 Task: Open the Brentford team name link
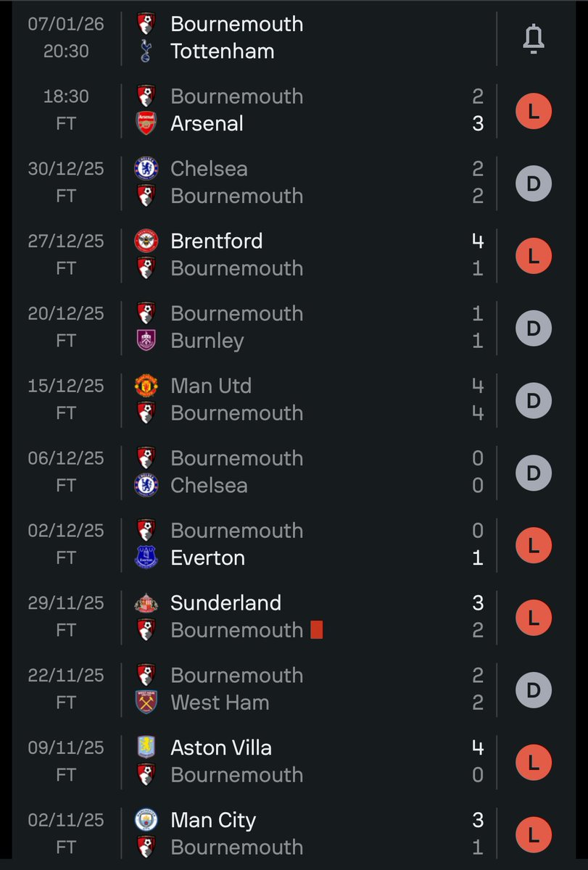pyautogui.click(x=217, y=241)
